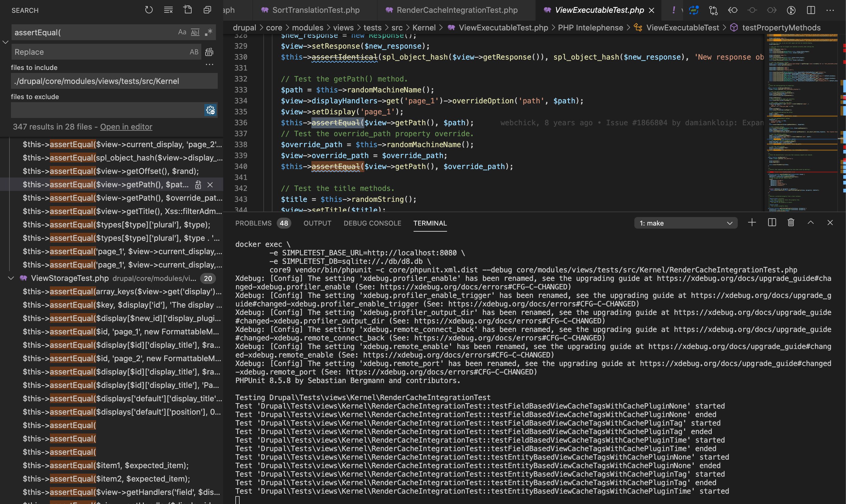Clear all search results
This screenshot has width=846, height=504.
tap(168, 10)
